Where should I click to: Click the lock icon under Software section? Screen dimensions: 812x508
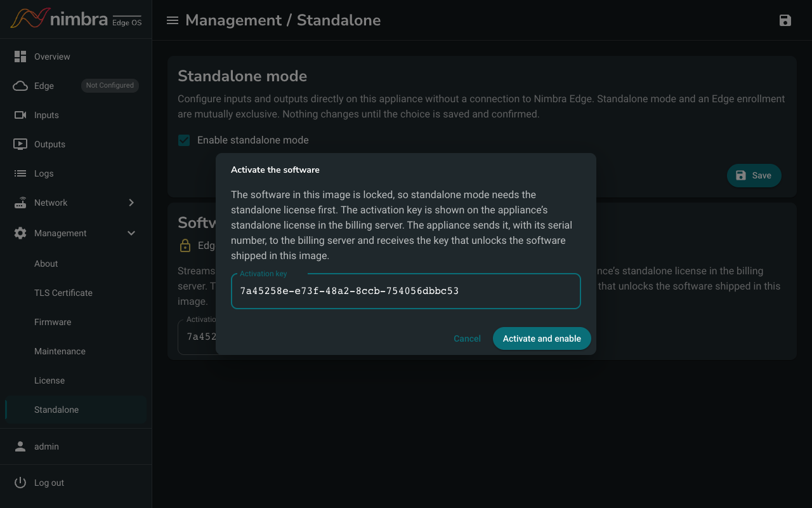(x=185, y=245)
